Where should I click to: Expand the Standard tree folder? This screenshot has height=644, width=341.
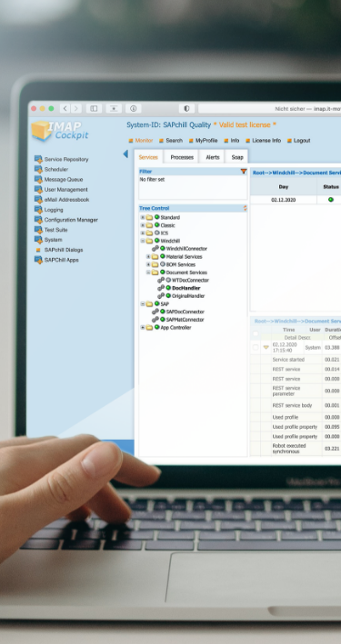[x=143, y=217]
